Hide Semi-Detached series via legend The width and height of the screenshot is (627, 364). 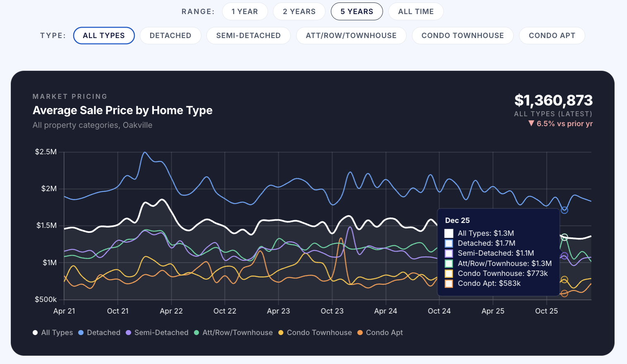point(157,333)
